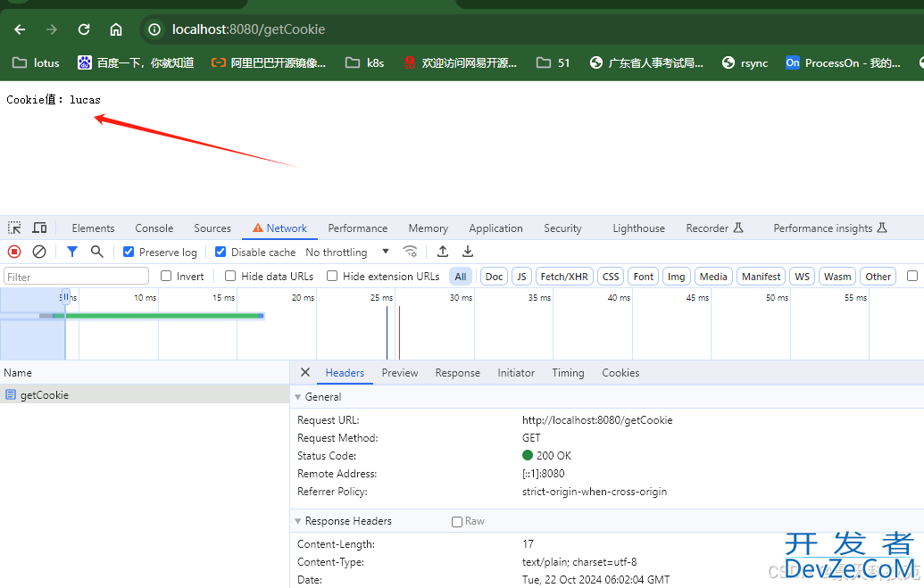Check Hide data URLs
The image size is (924, 588).
pyautogui.click(x=230, y=277)
